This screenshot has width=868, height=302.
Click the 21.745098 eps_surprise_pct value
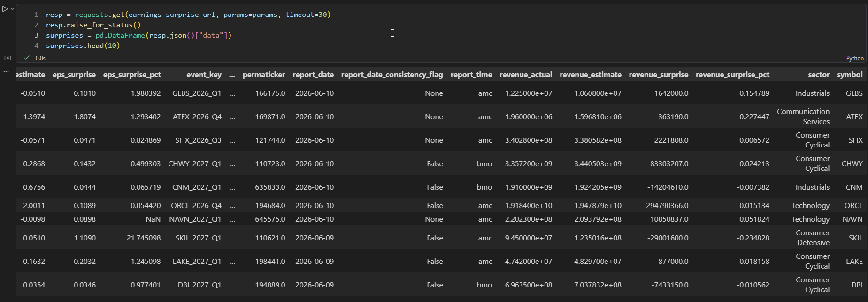pos(144,238)
